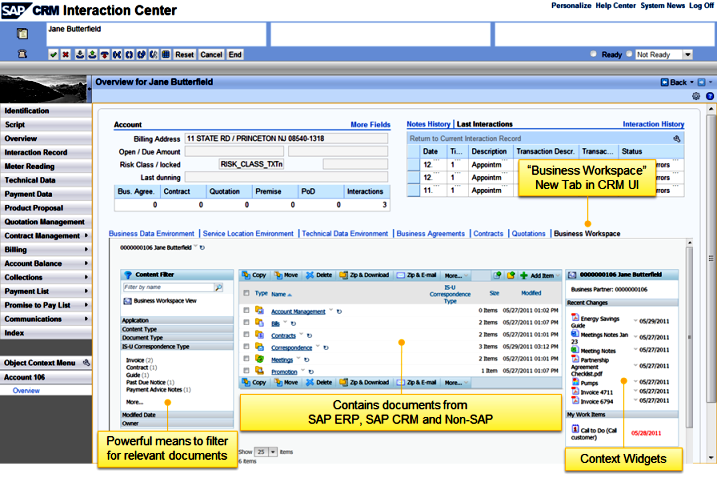Refresh the Correspondence folder row
The image size is (717, 478).
326,348
